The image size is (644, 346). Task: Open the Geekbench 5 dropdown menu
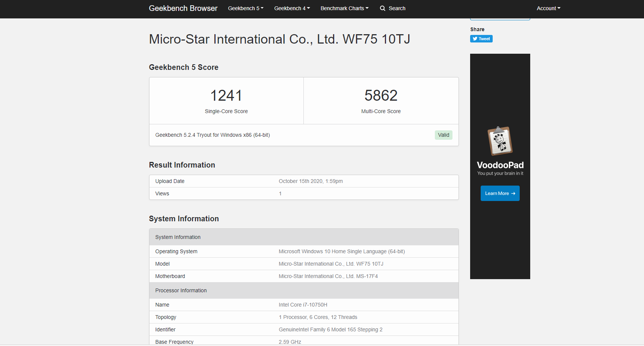point(246,8)
